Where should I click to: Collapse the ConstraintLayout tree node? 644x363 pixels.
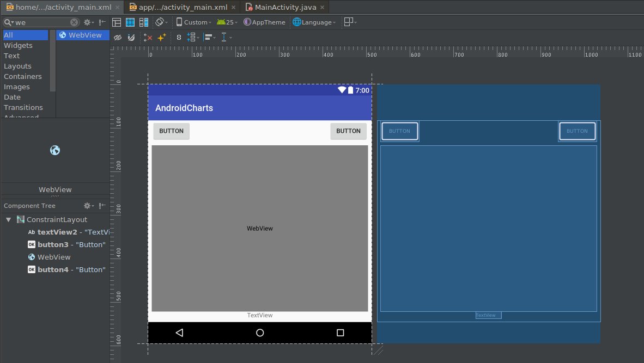click(9, 219)
